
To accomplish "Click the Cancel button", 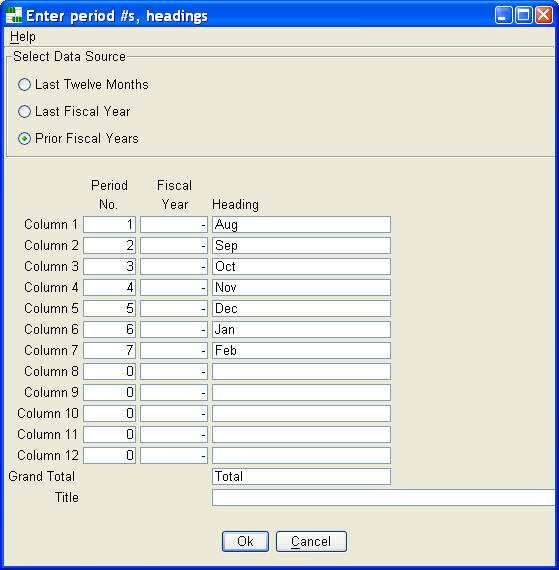I will (x=311, y=541).
